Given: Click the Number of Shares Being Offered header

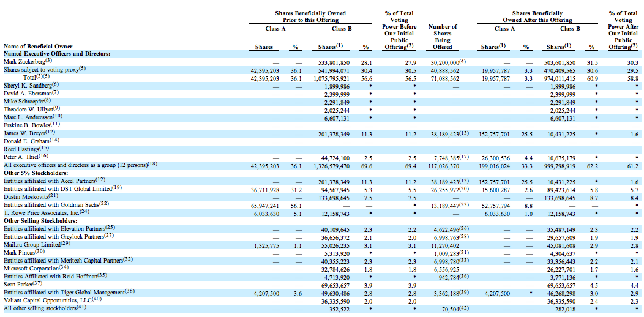Looking at the screenshot, I should [443, 37].
